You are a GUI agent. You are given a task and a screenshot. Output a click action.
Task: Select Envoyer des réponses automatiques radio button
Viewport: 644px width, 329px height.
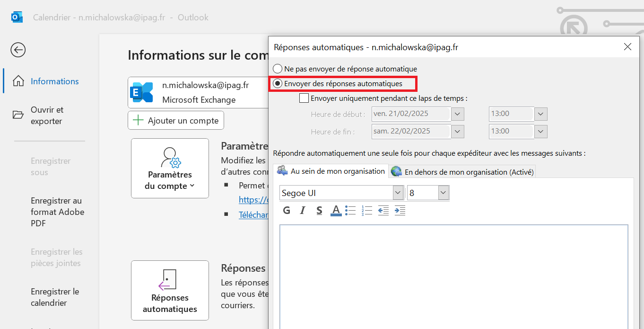[278, 83]
